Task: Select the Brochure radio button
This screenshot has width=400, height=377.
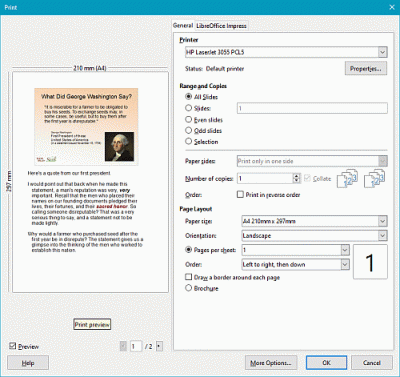Action: tap(189, 288)
